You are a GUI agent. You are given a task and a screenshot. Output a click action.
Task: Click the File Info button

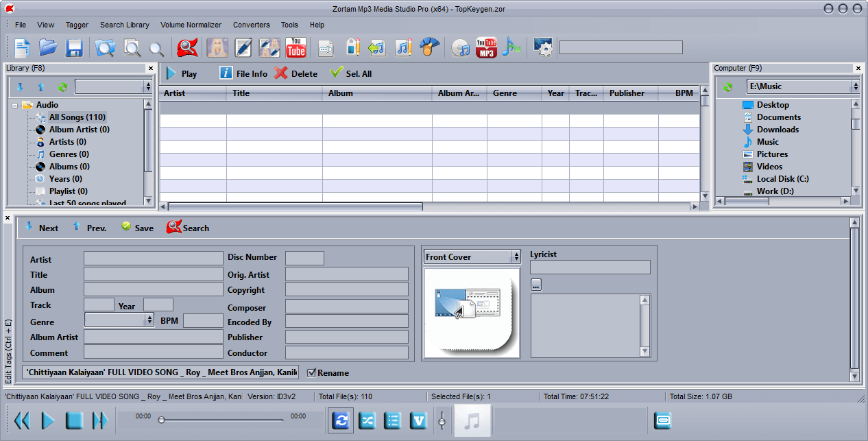(243, 73)
